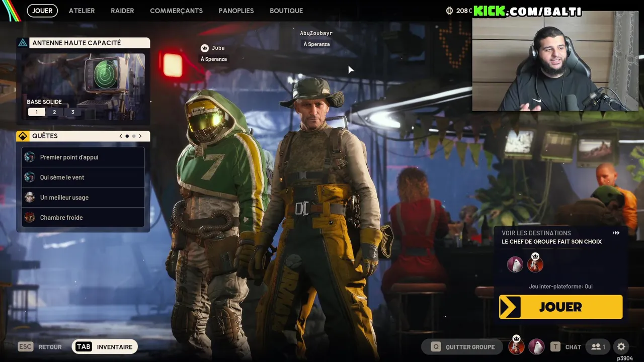The width and height of the screenshot is (644, 362).
Task: Click the Q key icon in Quitter Groupe
Action: pyautogui.click(x=436, y=347)
